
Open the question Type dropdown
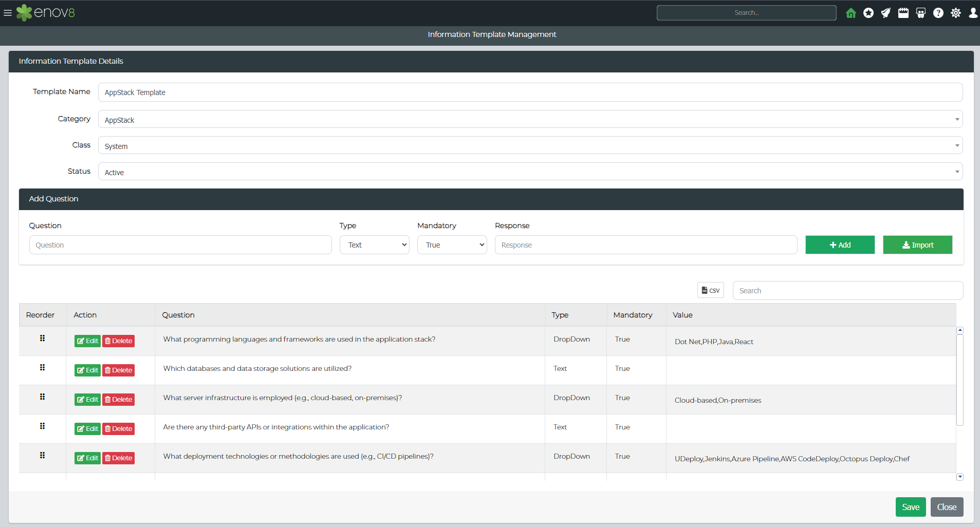tap(375, 245)
